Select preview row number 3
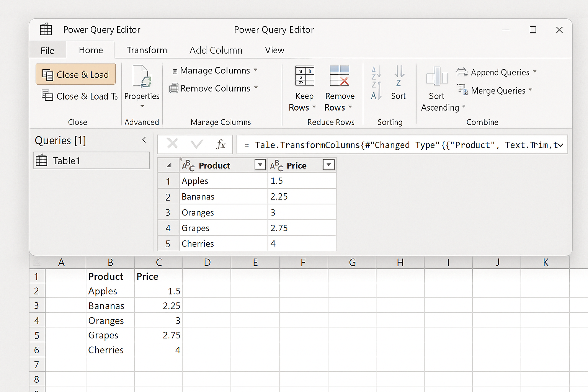Image resolution: width=588 pixels, height=392 pixels. [168, 212]
